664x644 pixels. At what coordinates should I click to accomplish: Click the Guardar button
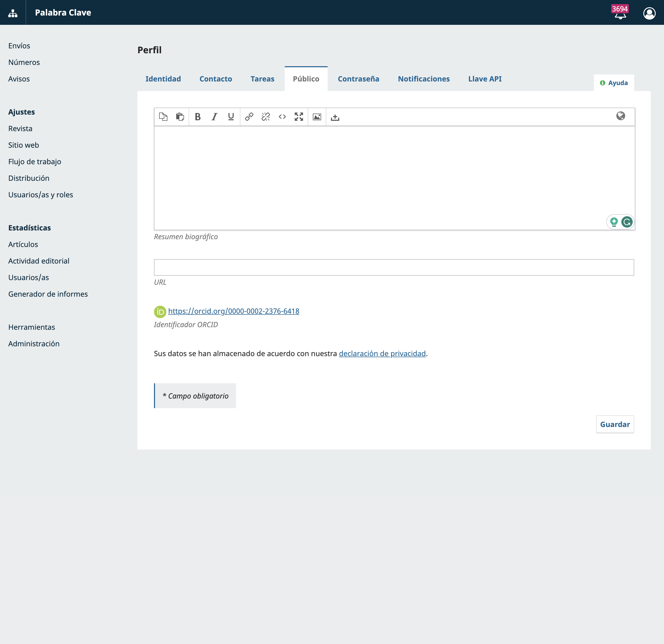point(615,424)
